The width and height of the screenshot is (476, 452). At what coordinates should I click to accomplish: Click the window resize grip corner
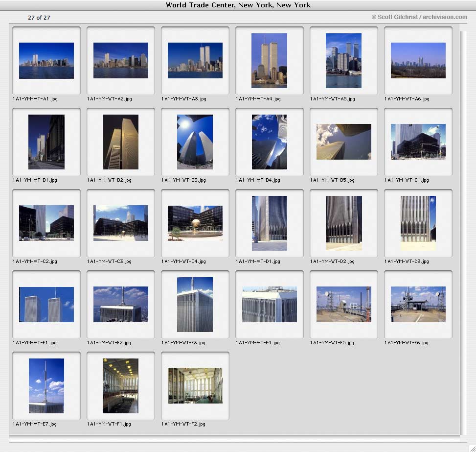(473, 449)
